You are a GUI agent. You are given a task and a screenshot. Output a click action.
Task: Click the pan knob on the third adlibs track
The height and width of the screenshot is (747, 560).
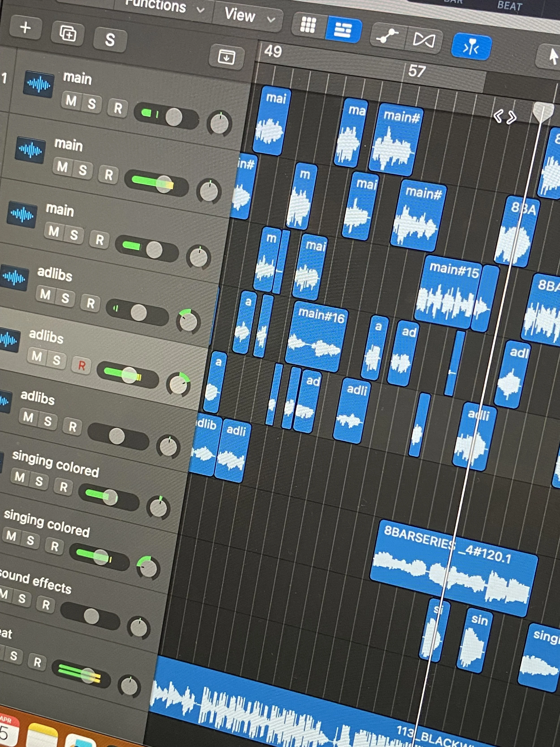pyautogui.click(x=168, y=447)
